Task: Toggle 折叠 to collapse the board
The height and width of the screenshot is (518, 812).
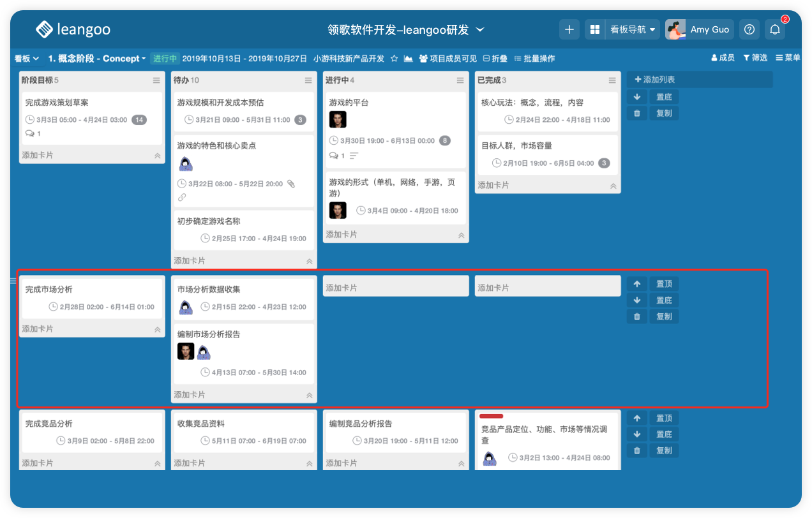Action: coord(495,59)
